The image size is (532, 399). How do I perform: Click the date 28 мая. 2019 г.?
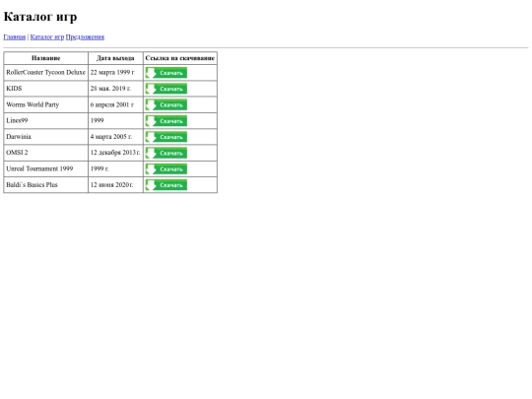[x=110, y=89]
